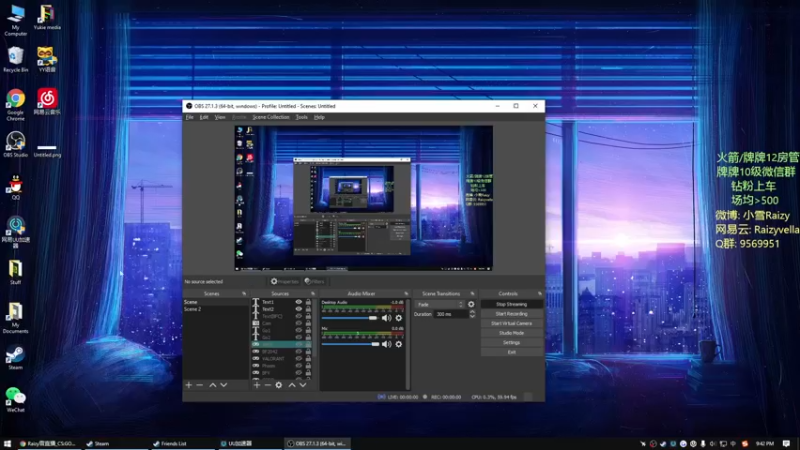Viewport: 800px width, 450px height.
Task: Add a new scene with the plus icon
Action: tap(189, 385)
